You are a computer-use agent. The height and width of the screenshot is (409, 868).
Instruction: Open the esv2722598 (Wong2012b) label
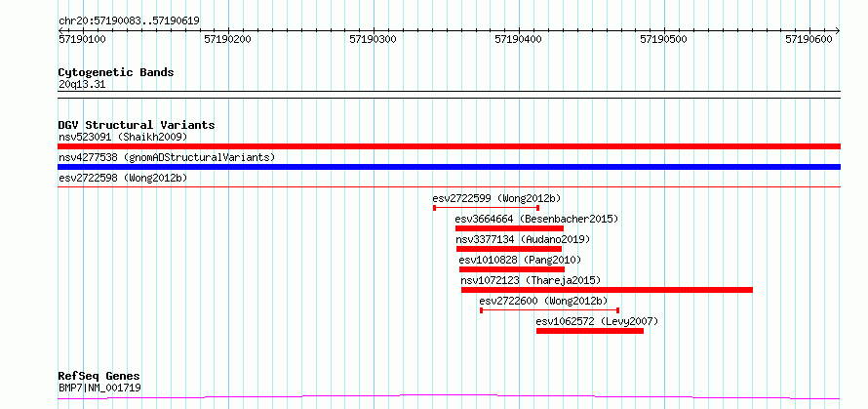coord(123,178)
